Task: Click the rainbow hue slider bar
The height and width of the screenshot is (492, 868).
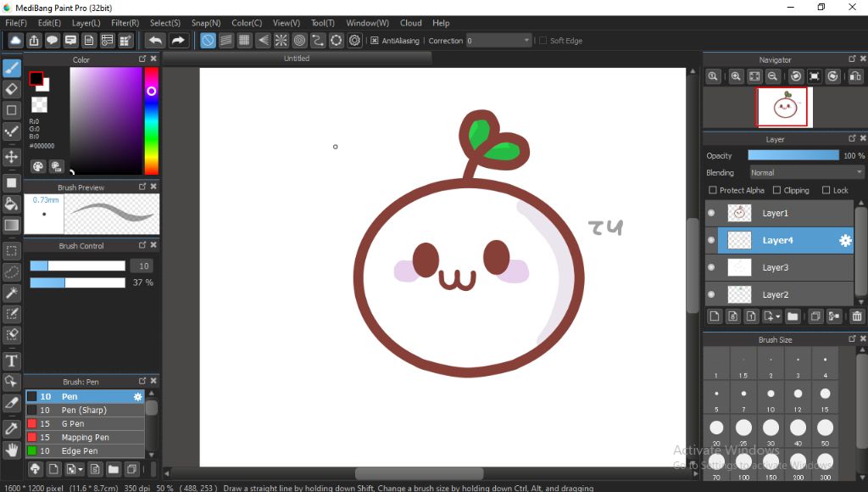Action: pos(151,120)
